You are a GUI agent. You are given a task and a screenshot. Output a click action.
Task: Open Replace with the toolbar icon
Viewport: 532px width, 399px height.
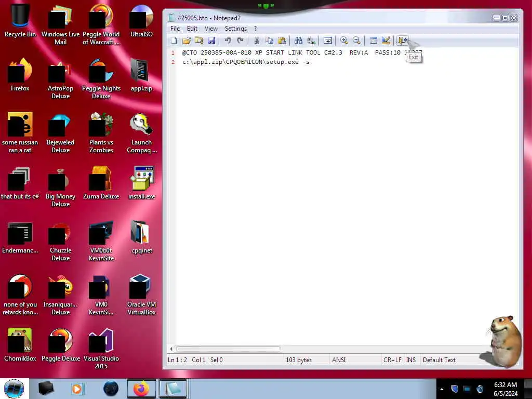coord(311,41)
